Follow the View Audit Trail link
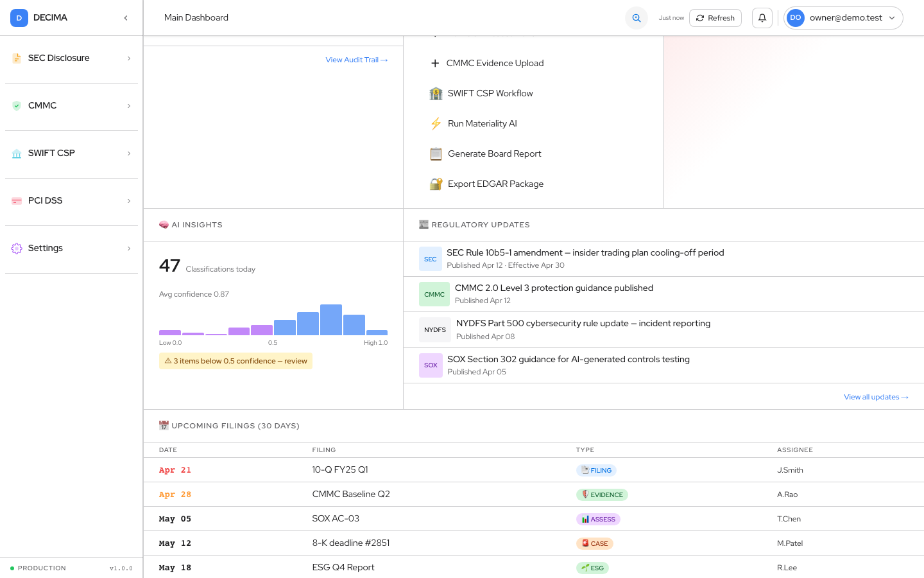This screenshot has width=924, height=578. click(x=357, y=60)
